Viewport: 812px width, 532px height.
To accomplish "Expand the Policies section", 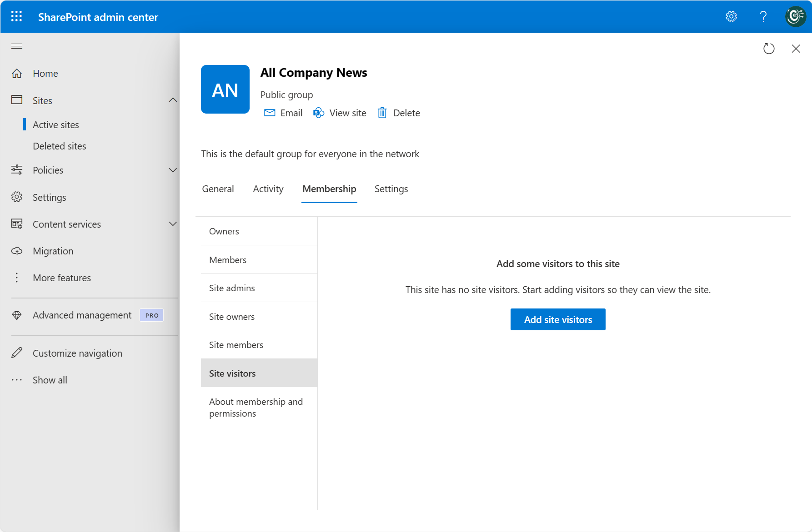I will pyautogui.click(x=173, y=170).
